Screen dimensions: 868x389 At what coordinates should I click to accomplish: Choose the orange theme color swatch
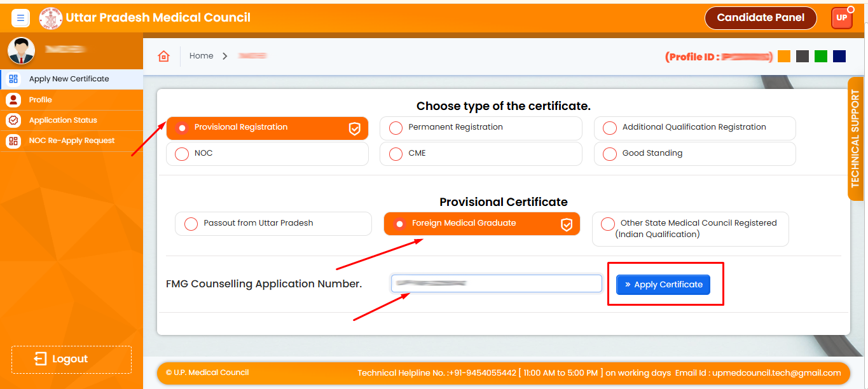[x=784, y=57]
